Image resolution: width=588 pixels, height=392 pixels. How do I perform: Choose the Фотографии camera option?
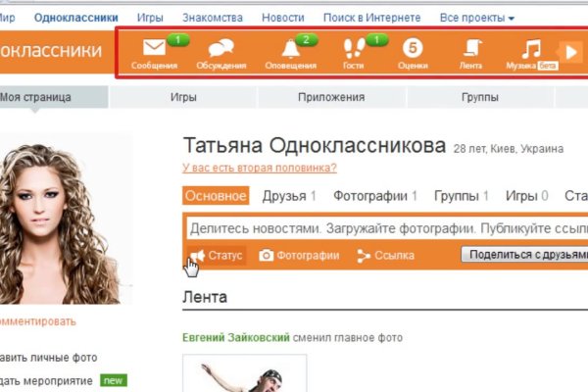coord(299,256)
